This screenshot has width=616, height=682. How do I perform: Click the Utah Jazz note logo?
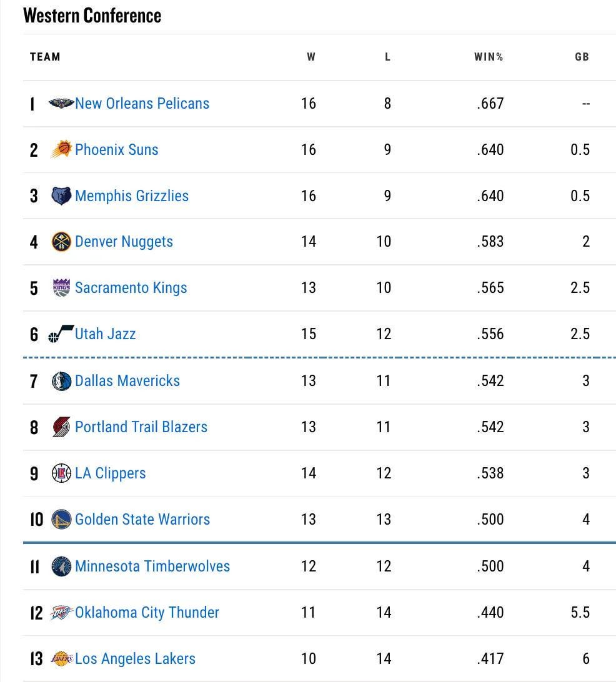coord(61,334)
